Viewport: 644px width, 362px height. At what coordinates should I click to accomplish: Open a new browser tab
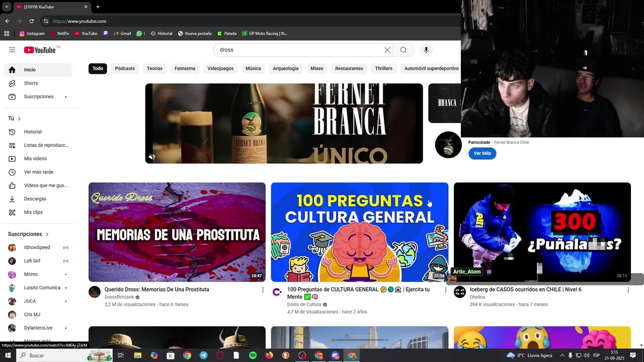coord(98,7)
